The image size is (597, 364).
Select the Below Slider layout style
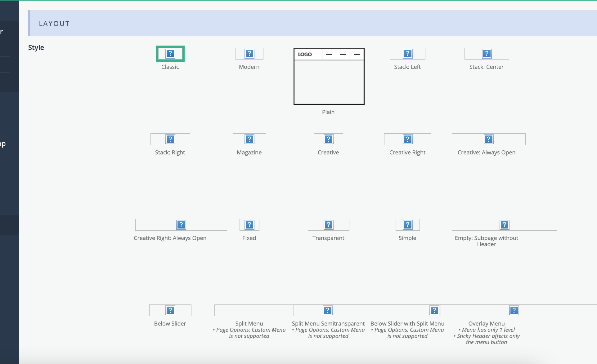(170, 310)
